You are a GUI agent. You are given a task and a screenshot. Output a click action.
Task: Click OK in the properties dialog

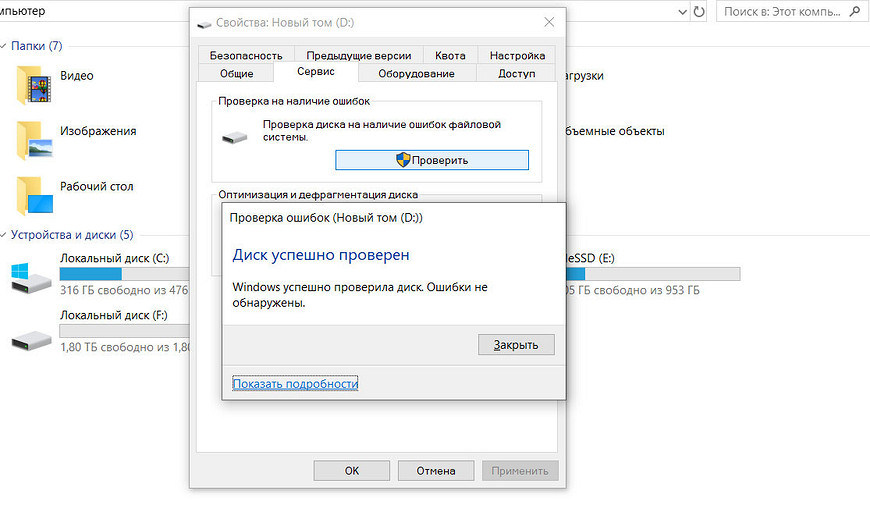351,470
